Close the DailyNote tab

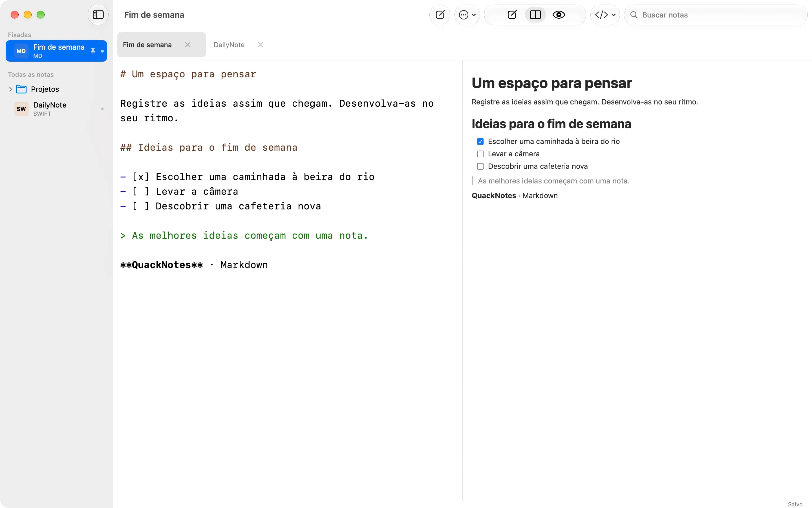(x=261, y=45)
